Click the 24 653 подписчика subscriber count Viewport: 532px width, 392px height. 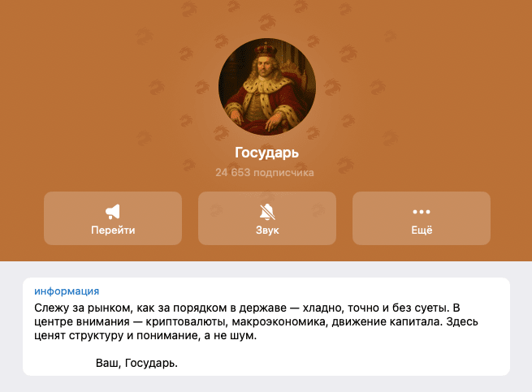(265, 173)
